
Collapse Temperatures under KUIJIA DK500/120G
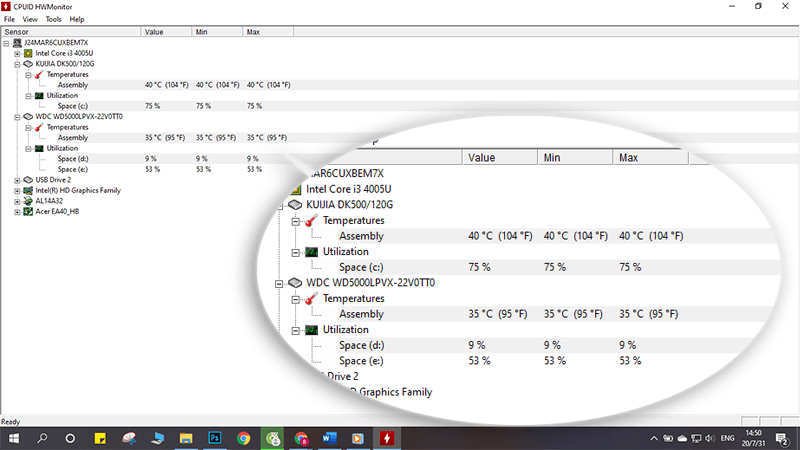(x=29, y=75)
